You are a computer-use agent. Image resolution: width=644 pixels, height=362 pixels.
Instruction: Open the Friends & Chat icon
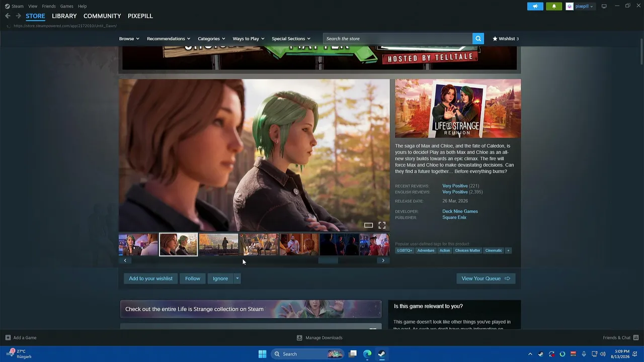636,338
